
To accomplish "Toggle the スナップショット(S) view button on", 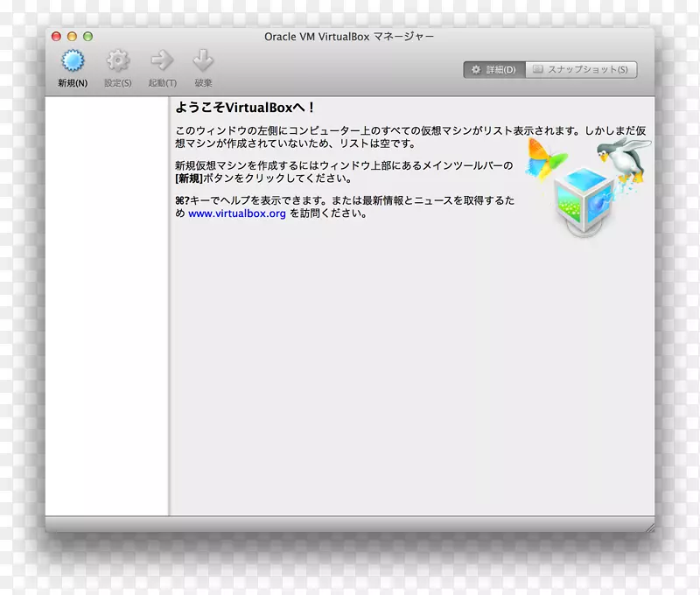I will pyautogui.click(x=582, y=68).
